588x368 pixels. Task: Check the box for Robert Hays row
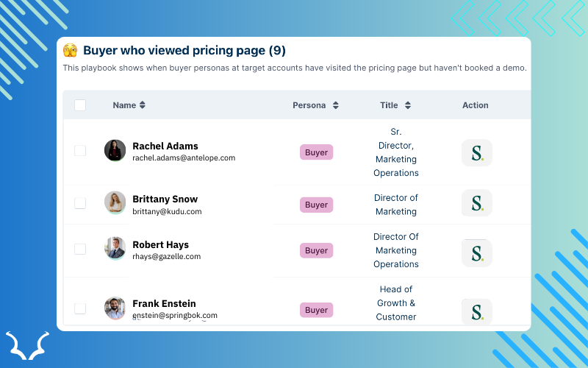pyautogui.click(x=80, y=250)
